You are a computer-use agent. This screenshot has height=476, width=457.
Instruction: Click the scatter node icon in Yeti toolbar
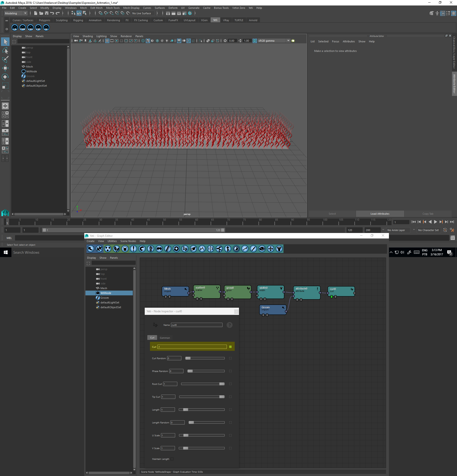pyautogui.click(x=108, y=249)
